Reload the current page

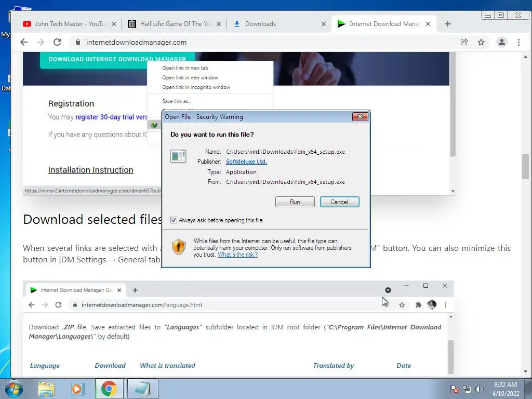[57, 42]
